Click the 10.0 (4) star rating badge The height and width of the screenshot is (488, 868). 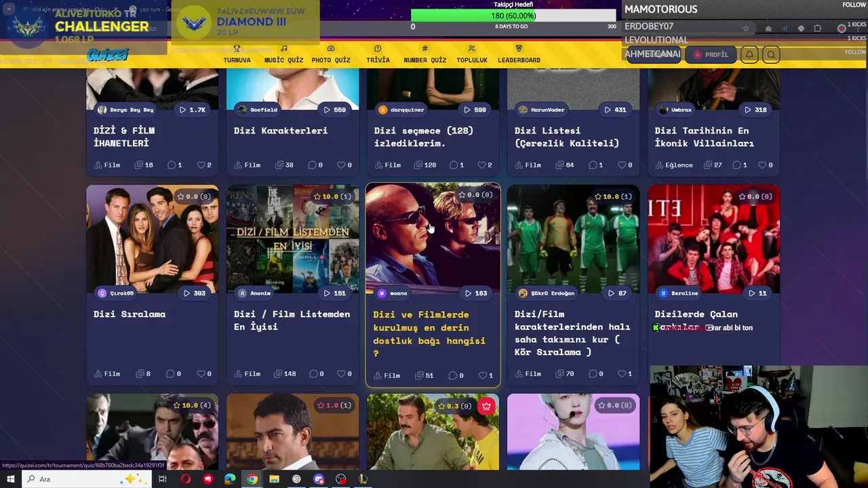(x=192, y=405)
